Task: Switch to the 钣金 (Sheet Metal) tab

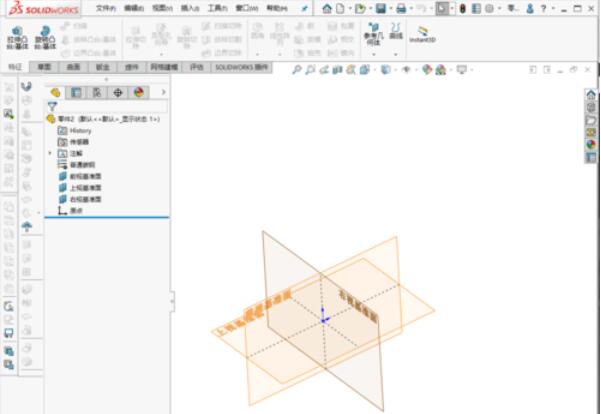Action: 102,67
